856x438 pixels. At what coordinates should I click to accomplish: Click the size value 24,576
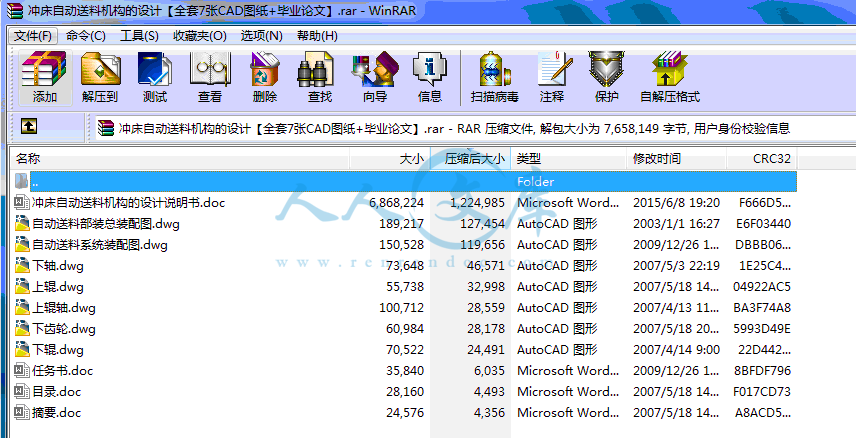click(x=405, y=413)
